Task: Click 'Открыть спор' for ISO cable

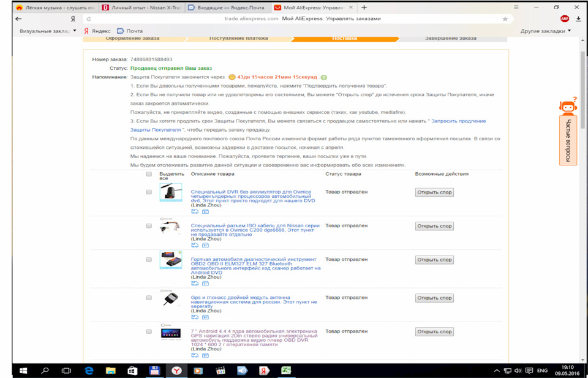Action: pyautogui.click(x=434, y=226)
